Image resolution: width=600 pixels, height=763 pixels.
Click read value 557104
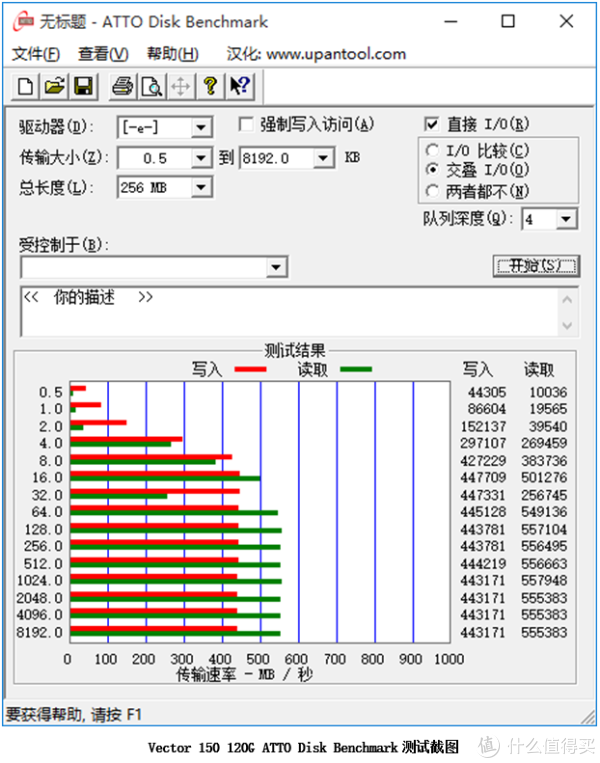[x=544, y=529]
